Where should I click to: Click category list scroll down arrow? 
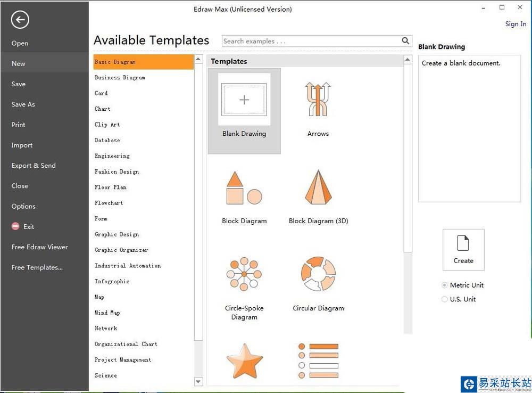tap(198, 382)
